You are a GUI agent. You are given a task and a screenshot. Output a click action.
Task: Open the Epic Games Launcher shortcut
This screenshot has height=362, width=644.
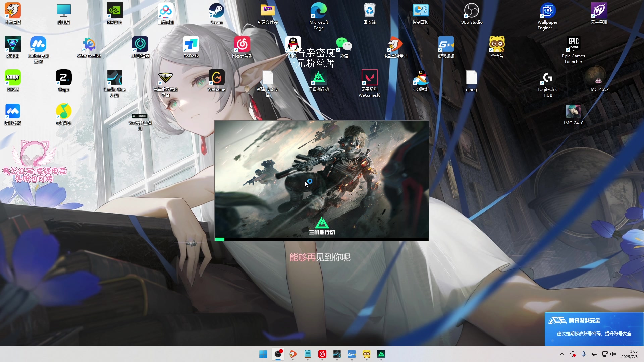tap(574, 50)
